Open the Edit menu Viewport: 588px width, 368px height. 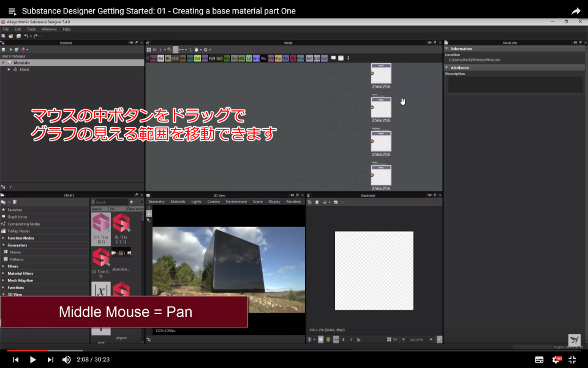[x=18, y=29]
